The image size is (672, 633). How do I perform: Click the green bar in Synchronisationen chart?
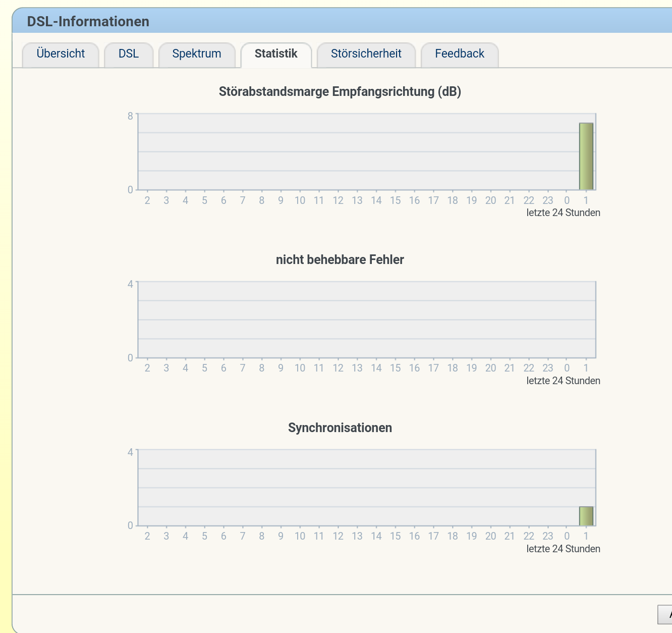[586, 516]
